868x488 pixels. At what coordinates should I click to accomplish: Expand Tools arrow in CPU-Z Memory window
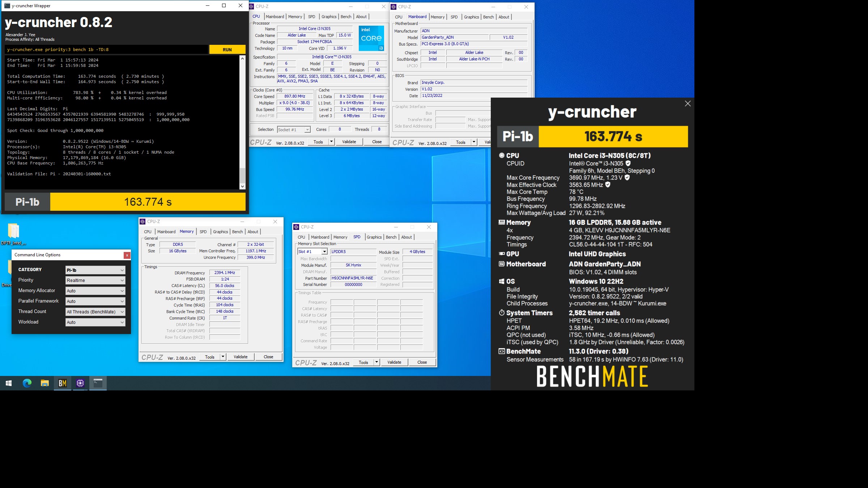(223, 357)
